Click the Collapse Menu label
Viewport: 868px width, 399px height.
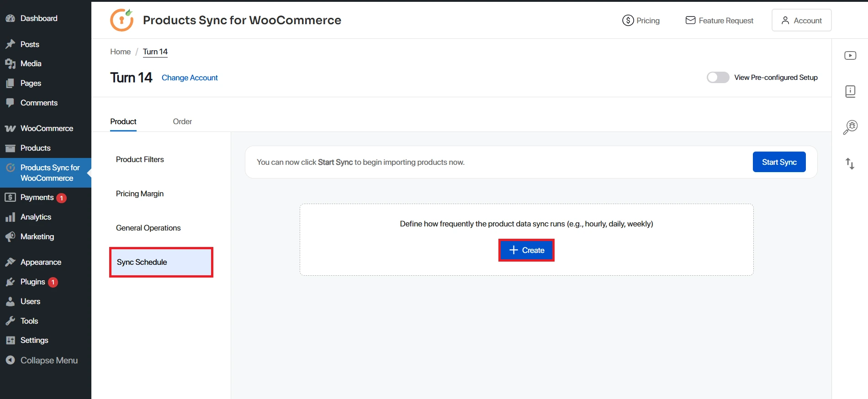pos(49,360)
